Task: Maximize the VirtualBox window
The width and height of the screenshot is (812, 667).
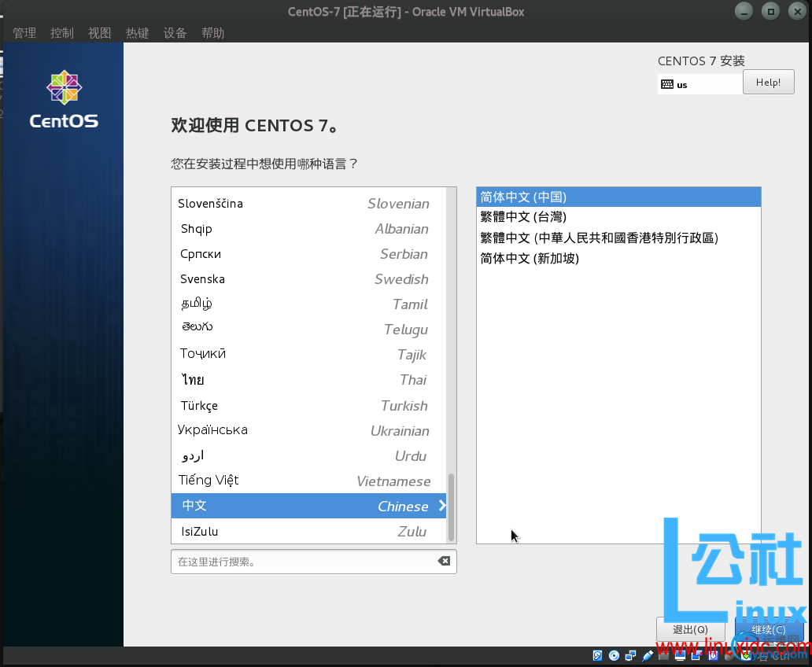Action: tap(770, 11)
